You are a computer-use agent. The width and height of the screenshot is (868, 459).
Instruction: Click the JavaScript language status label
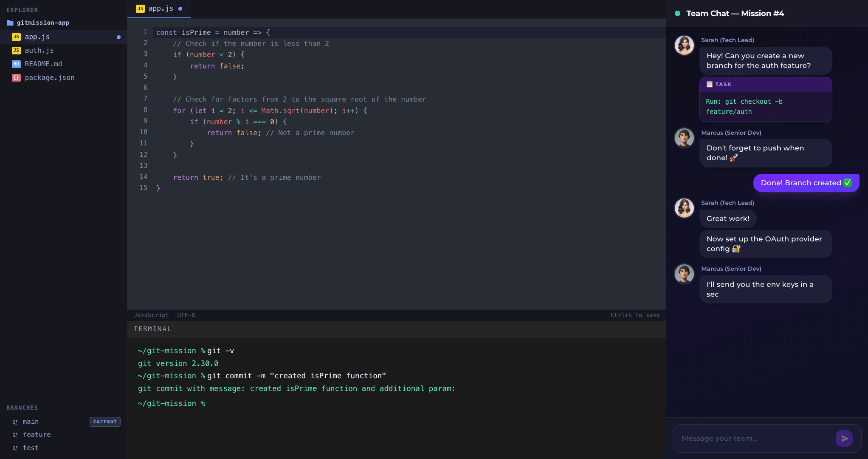pos(151,315)
